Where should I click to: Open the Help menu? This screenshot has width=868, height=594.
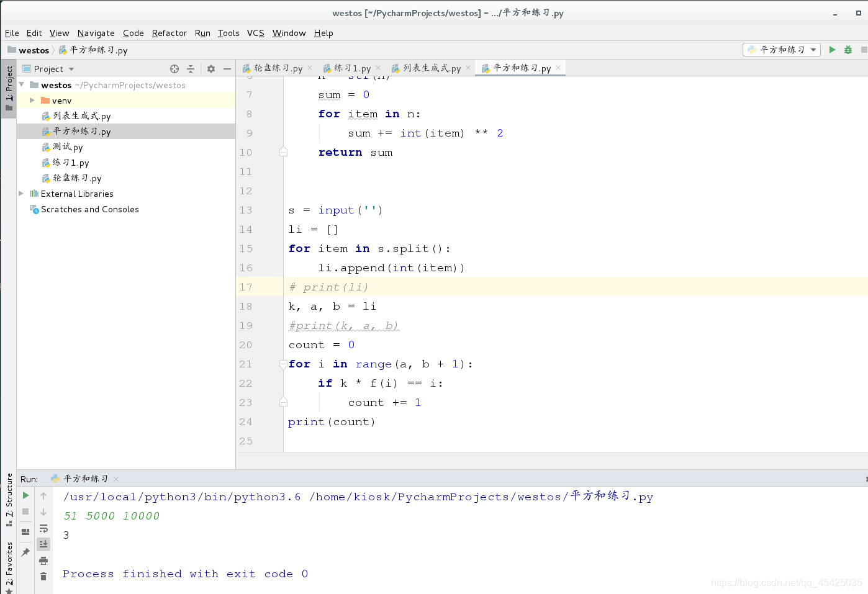[x=323, y=33]
